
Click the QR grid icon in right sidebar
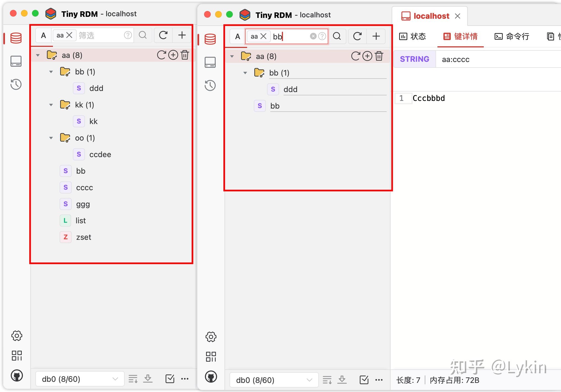(211, 356)
